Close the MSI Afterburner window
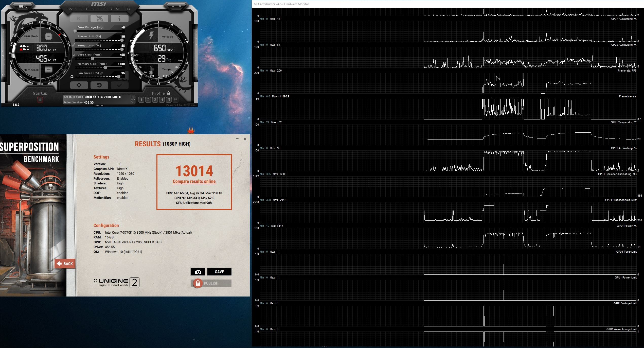644x348 pixels. tap(180, 6)
